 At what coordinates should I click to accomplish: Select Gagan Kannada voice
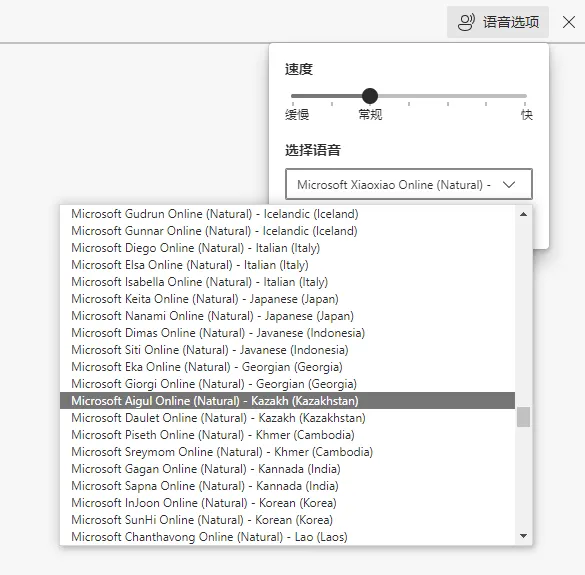click(287, 469)
